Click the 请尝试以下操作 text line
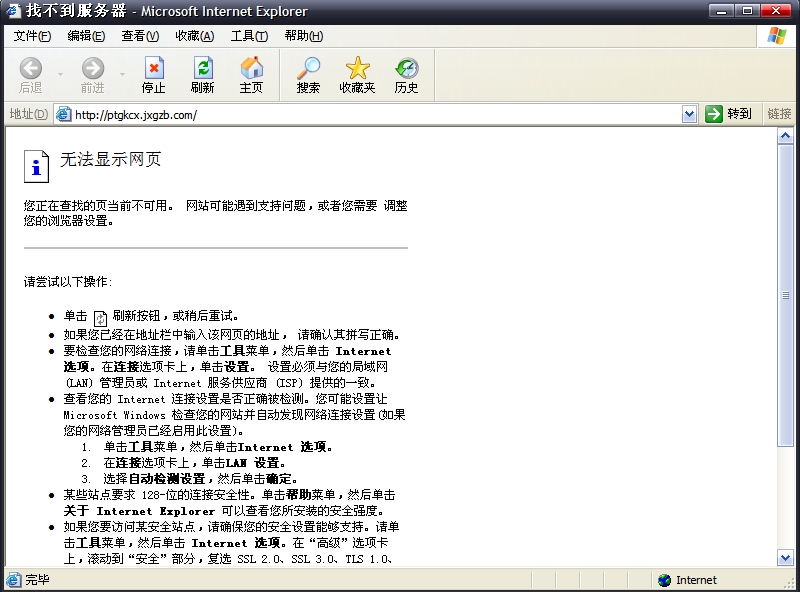The height and width of the screenshot is (592, 800). tap(67, 282)
